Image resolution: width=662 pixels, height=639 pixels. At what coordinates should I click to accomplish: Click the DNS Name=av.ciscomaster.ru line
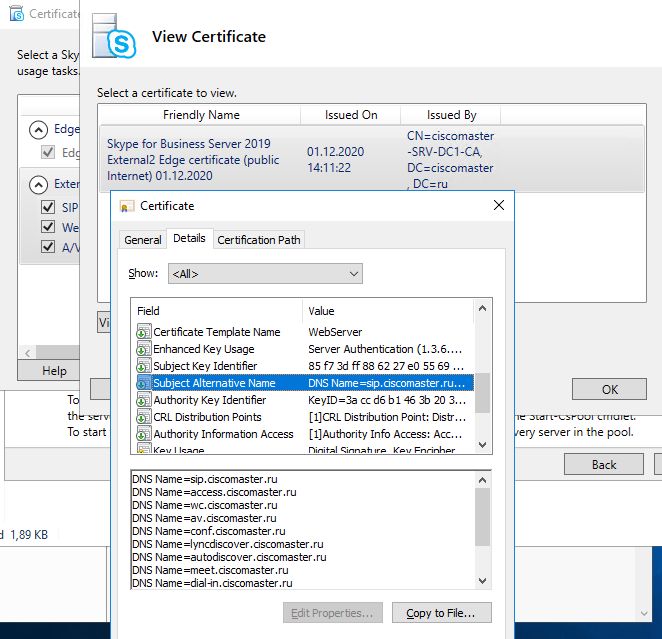coord(204,518)
